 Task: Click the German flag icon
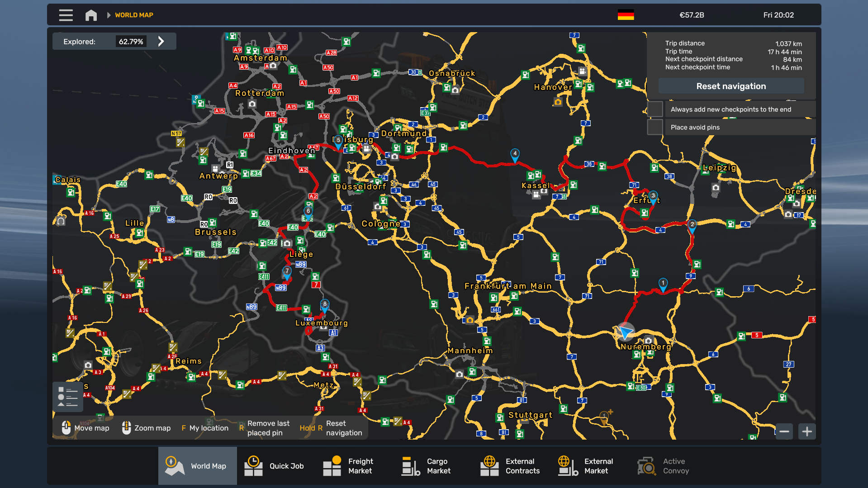tap(626, 15)
